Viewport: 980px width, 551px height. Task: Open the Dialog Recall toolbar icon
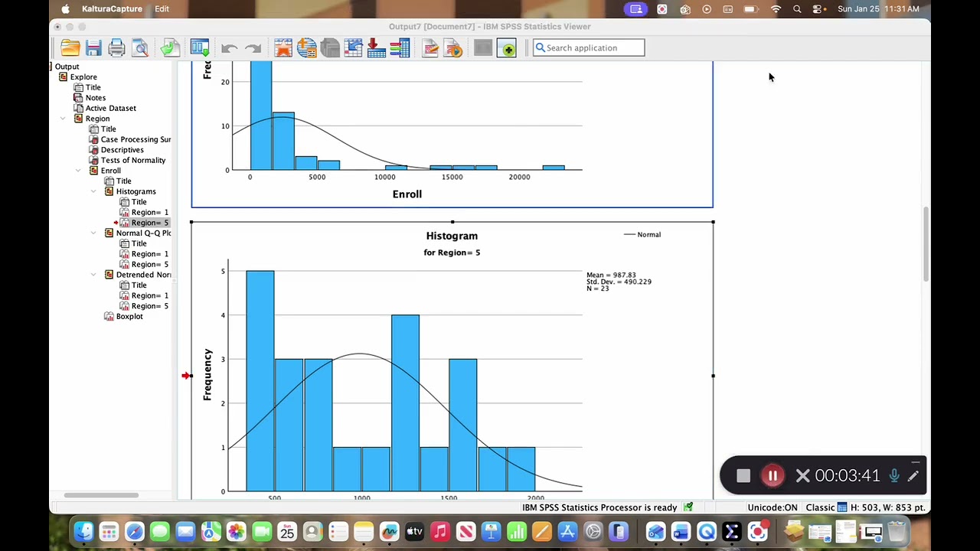200,48
